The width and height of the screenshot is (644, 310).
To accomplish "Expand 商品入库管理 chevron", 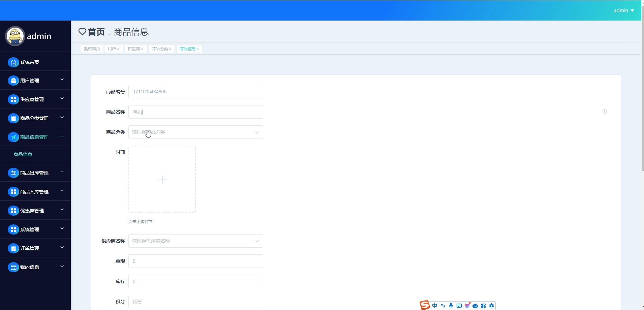I will coord(62,191).
